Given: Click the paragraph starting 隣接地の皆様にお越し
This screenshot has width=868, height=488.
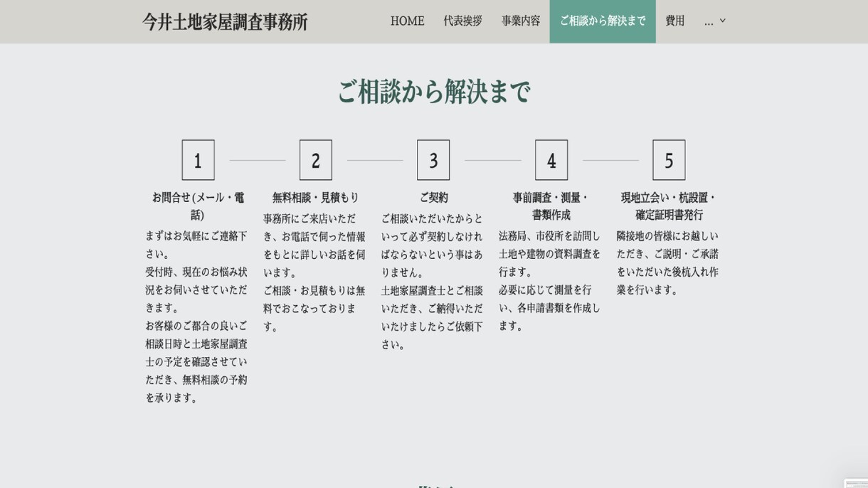Looking at the screenshot, I should pos(668,262).
